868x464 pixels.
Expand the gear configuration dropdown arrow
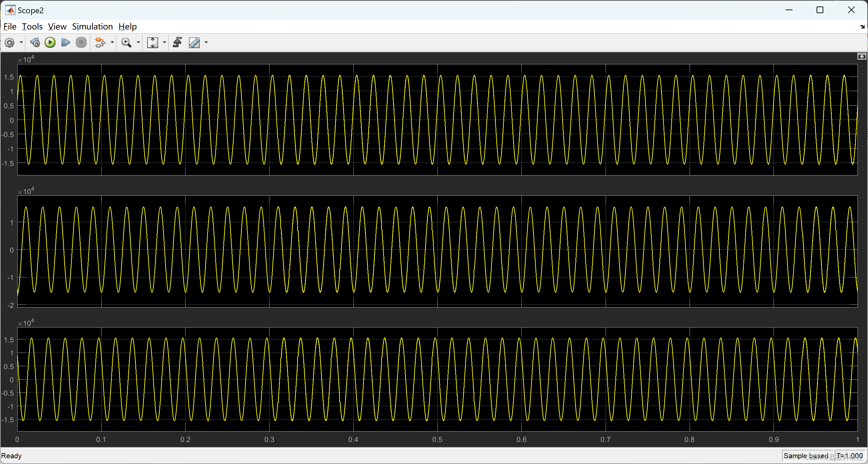(x=21, y=43)
